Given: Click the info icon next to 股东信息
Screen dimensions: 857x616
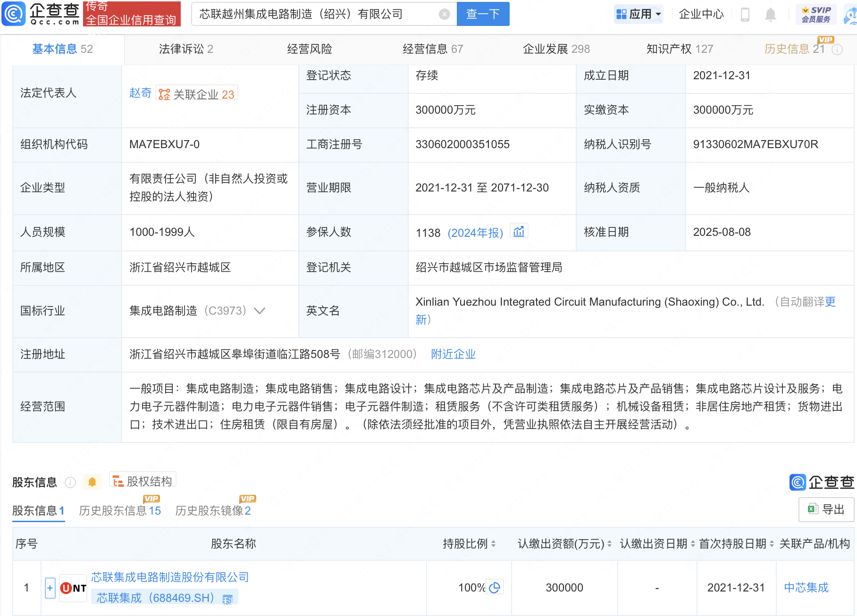Looking at the screenshot, I should click(70, 482).
